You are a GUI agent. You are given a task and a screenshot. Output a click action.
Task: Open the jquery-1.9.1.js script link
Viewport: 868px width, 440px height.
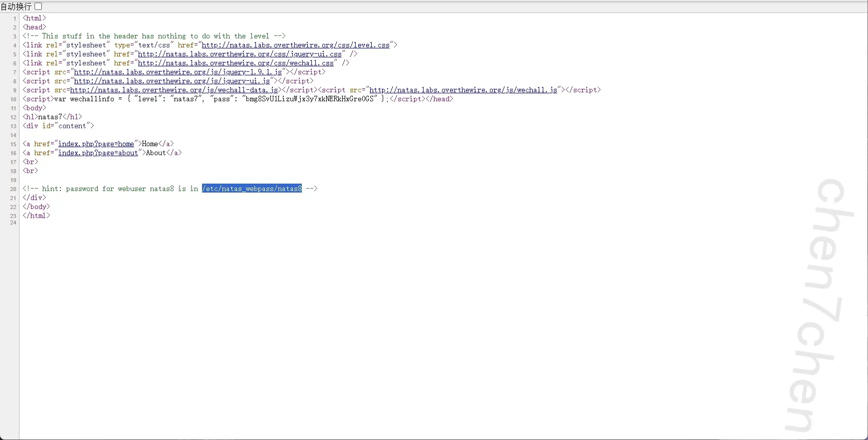click(178, 72)
